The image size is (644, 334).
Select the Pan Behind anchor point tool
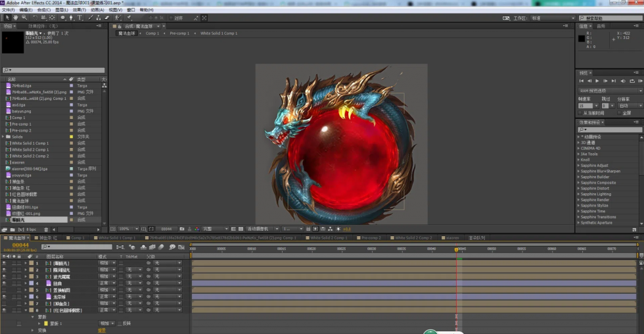coord(52,18)
